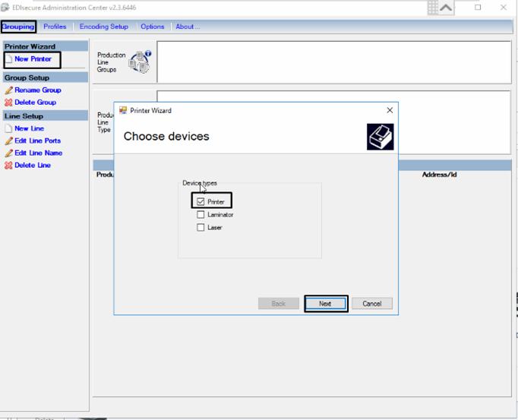
Task: Open the Grouping tab
Action: tap(18, 27)
